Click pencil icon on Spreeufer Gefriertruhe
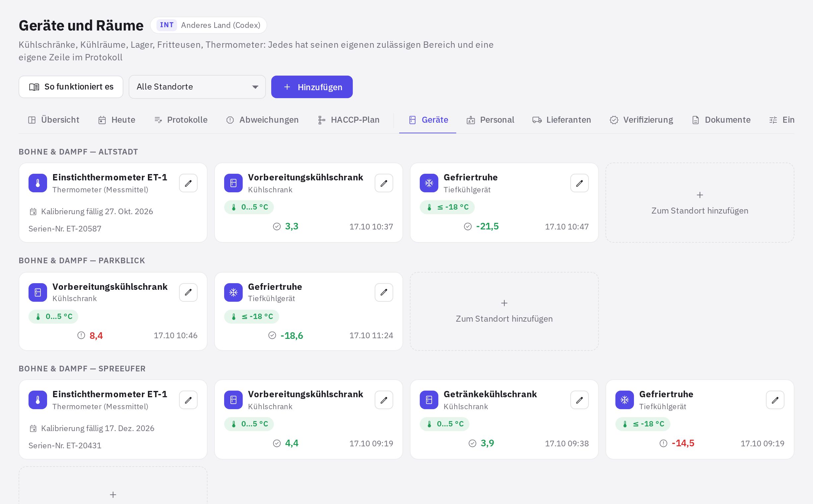813x504 pixels. [775, 400]
